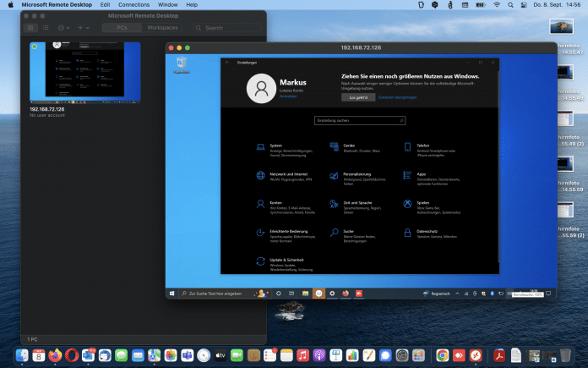This screenshot has width=588, height=368.
Task: Open Windows notification center icon in taskbar
Action: (x=548, y=294)
